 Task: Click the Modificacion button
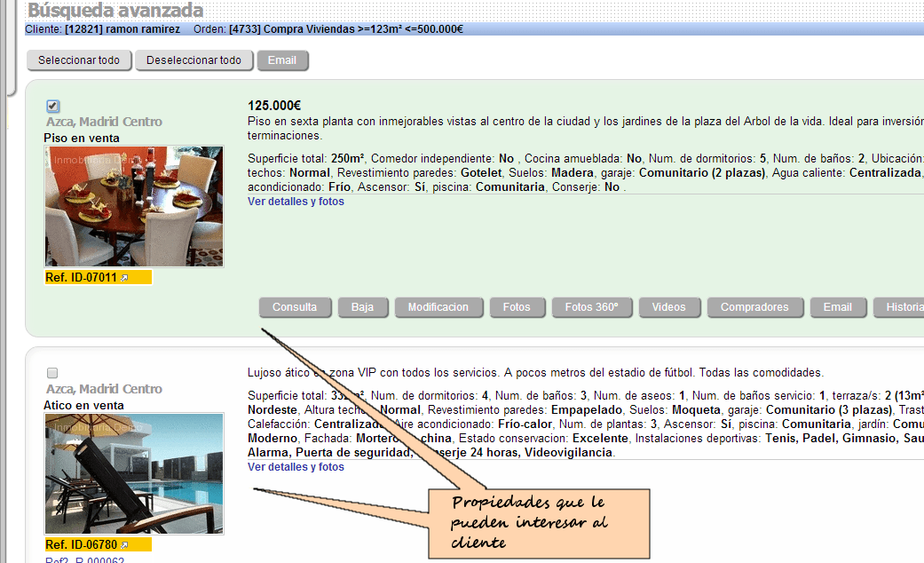(438, 307)
